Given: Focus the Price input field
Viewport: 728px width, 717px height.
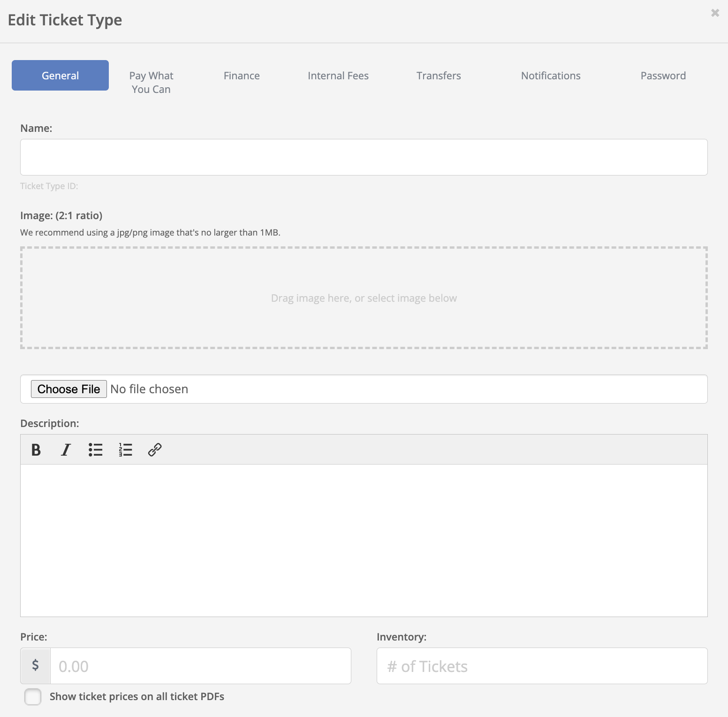Looking at the screenshot, I should [x=200, y=666].
